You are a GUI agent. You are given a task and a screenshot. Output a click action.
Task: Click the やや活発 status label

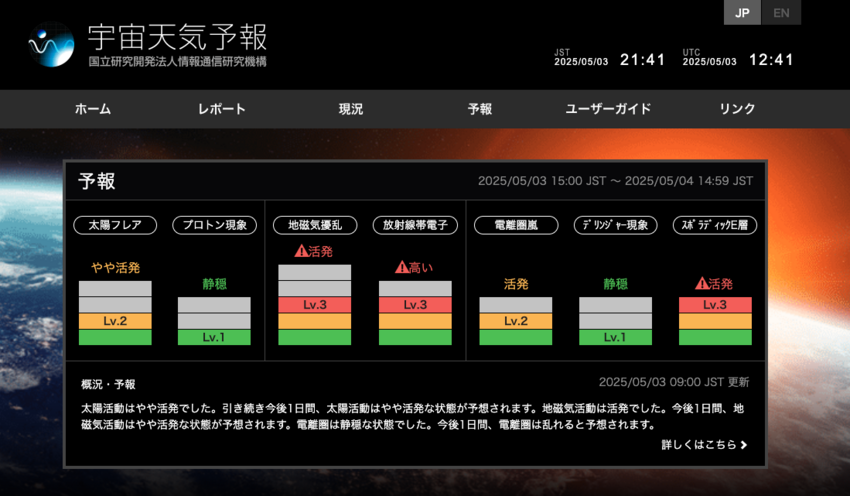pos(115,267)
